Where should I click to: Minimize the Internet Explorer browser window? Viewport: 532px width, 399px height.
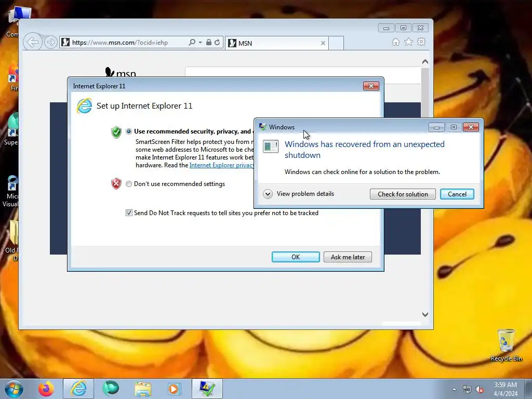pyautogui.click(x=386, y=28)
